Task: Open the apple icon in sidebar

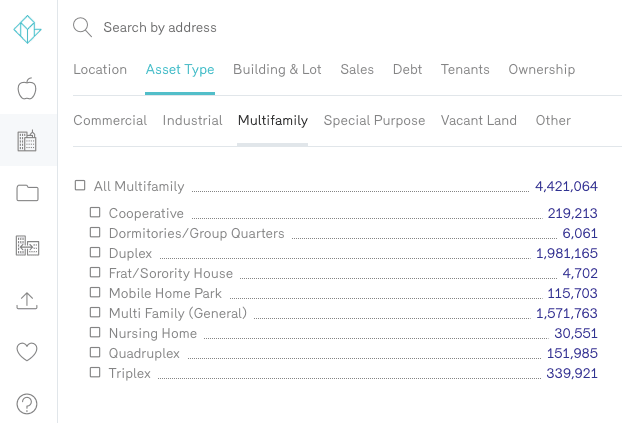Action: click(x=28, y=89)
